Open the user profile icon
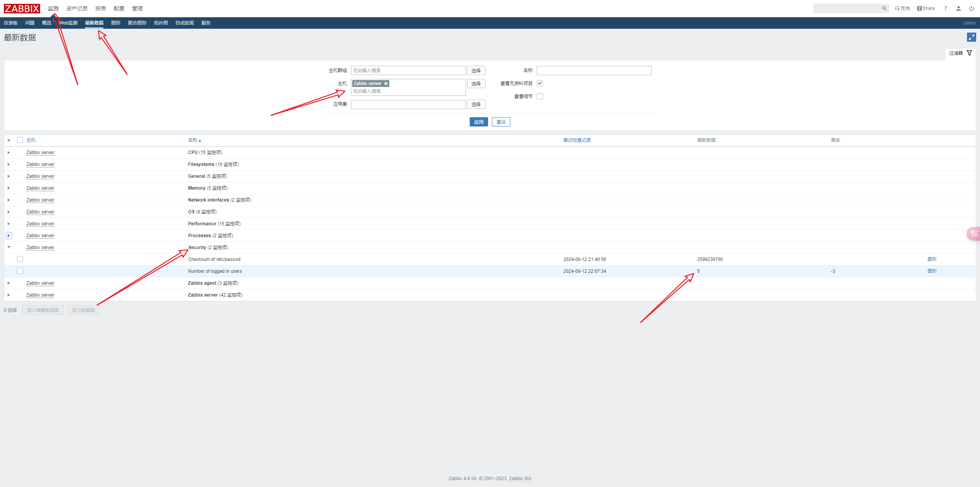 click(959, 8)
